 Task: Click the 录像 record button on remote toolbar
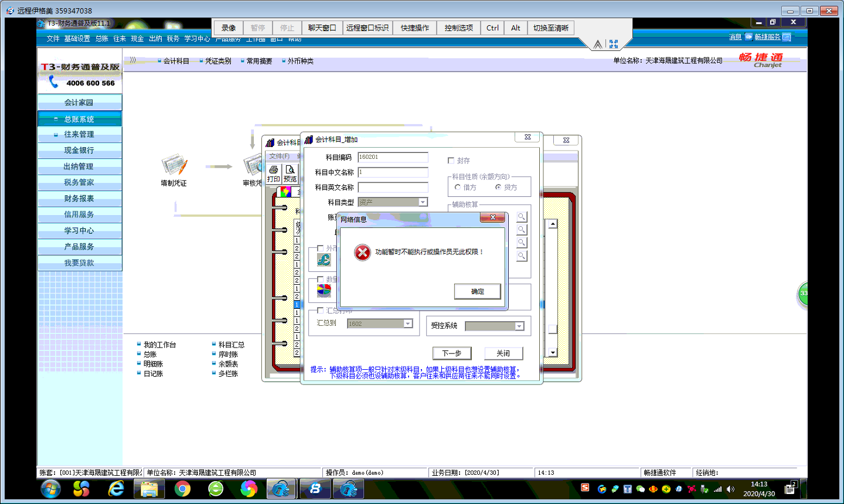229,28
